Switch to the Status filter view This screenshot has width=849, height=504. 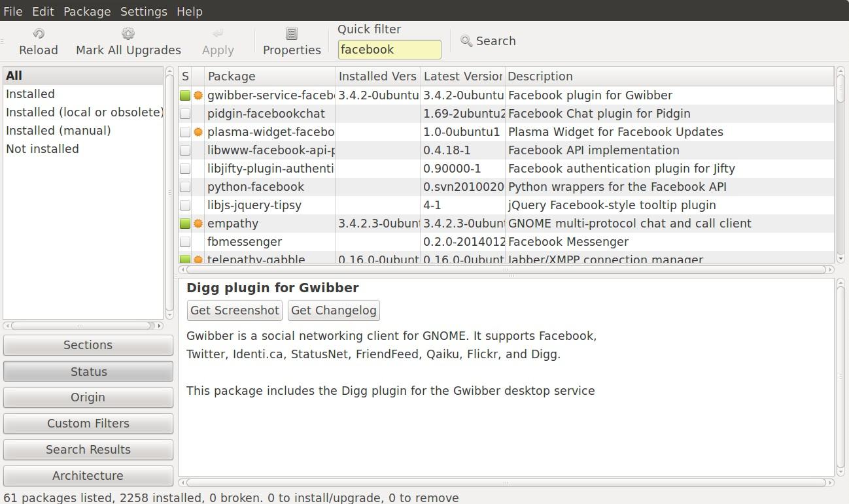88,371
